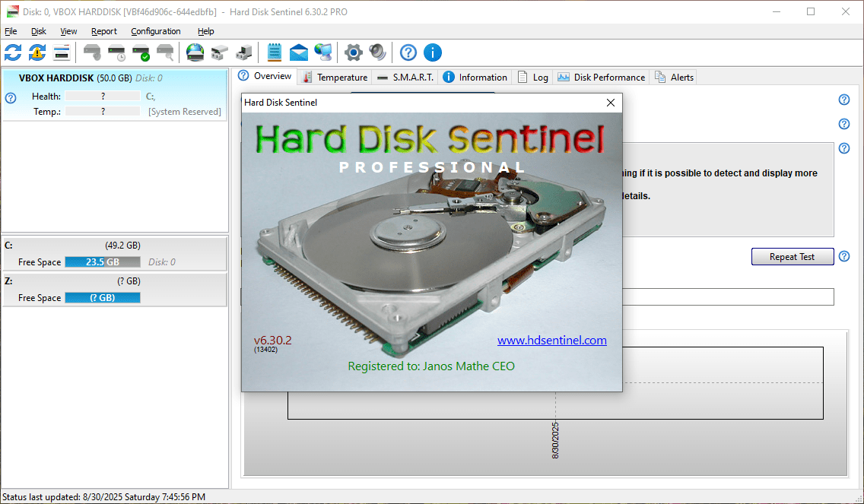Screen dimensions: 864x504
Task: Click the [System Reserved] label
Action: [x=185, y=112]
